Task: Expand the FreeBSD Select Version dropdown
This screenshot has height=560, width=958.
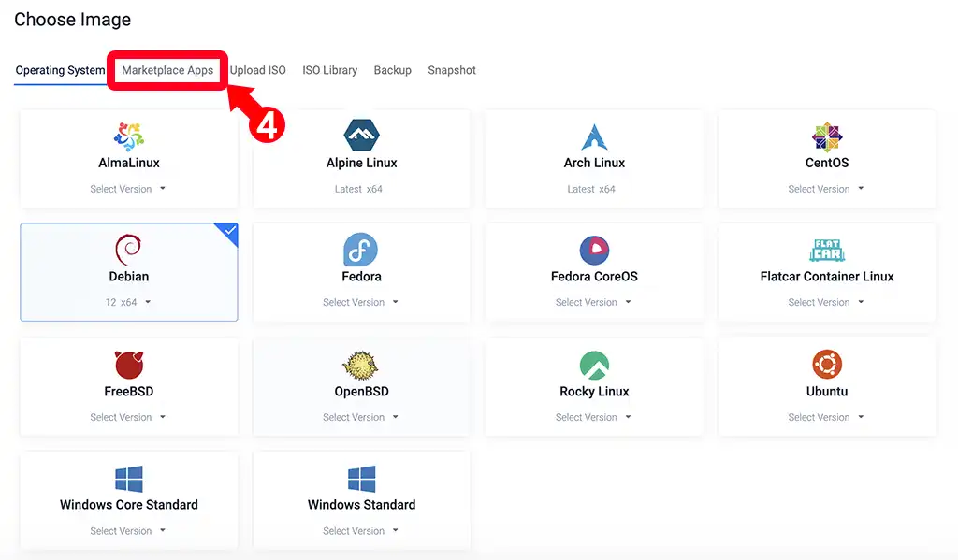Action: tap(127, 417)
